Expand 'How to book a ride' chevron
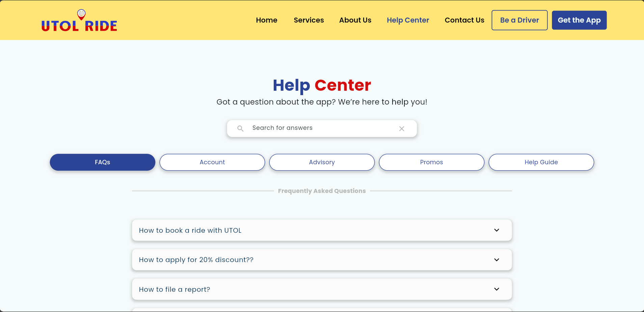The image size is (644, 312). point(497,230)
